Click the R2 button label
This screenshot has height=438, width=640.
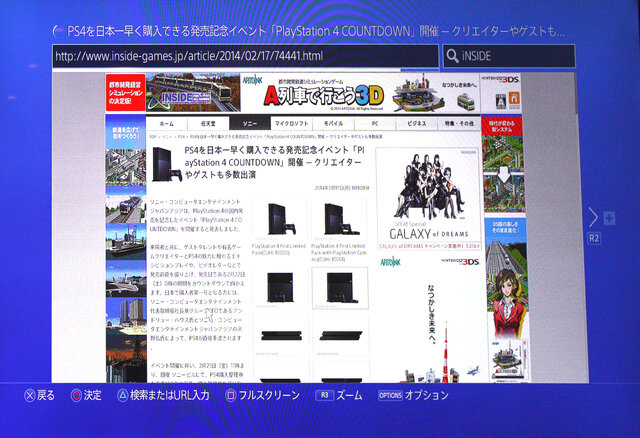[594, 238]
